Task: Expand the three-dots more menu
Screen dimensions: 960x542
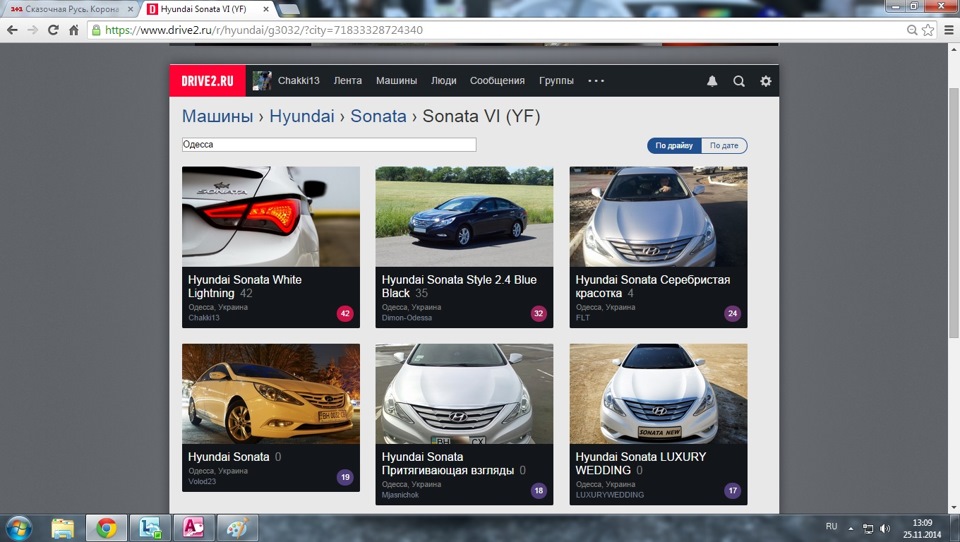Action: tap(596, 81)
